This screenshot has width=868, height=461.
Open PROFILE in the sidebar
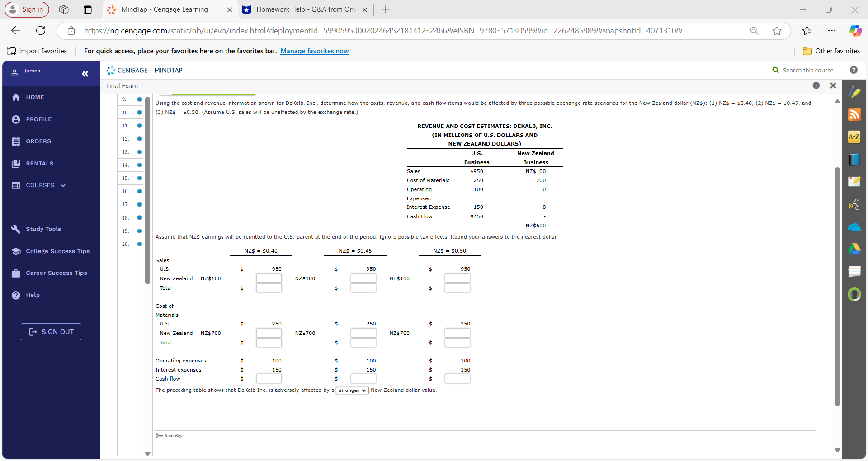pos(38,119)
